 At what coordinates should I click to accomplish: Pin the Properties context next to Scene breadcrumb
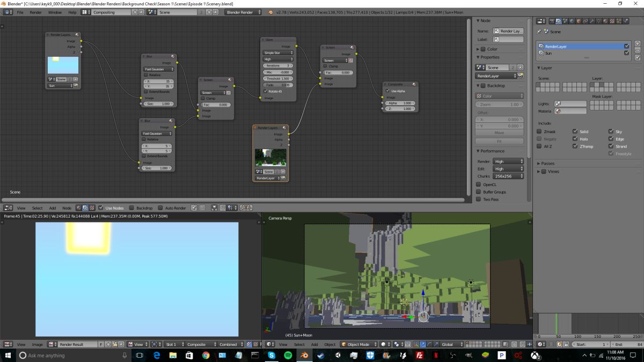pyautogui.click(x=539, y=32)
